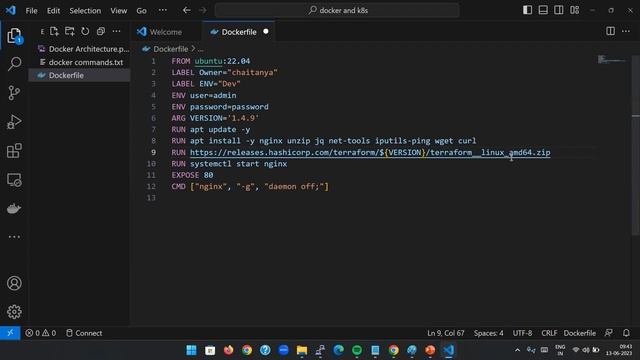This screenshot has height=360, width=640.
Task: Open the hashicorp releases URL link
Action: (370, 152)
